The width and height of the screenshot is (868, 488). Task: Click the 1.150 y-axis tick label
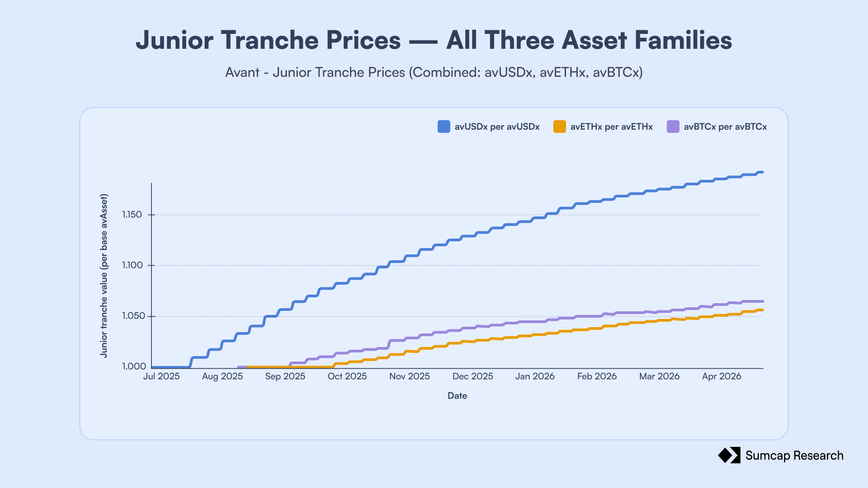132,215
